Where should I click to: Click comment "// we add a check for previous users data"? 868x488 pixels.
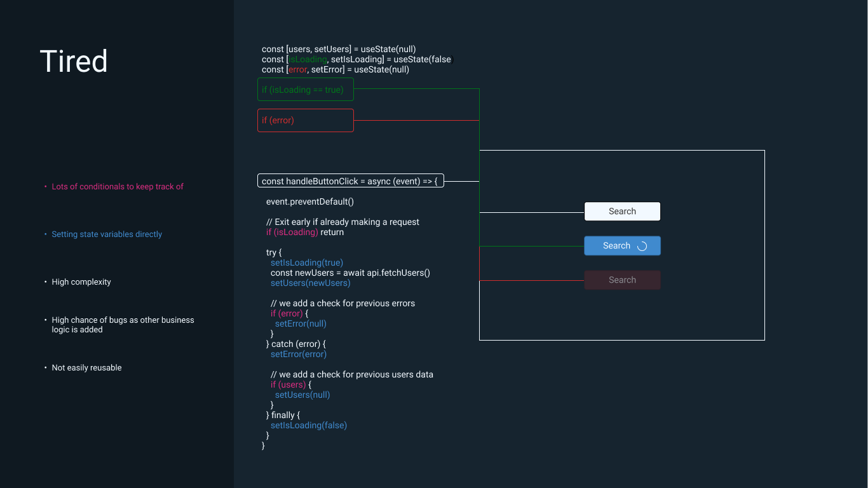(x=352, y=374)
